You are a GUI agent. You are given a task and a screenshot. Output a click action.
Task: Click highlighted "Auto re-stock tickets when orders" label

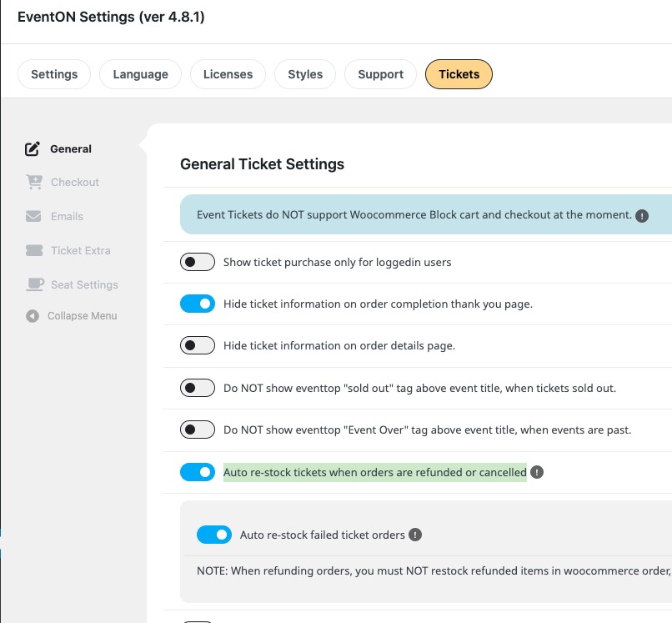[x=375, y=473]
